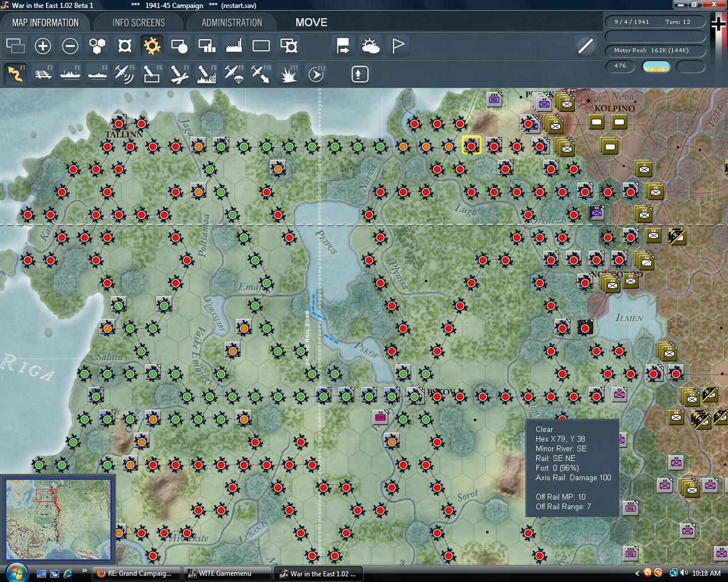Image resolution: width=728 pixels, height=582 pixels.
Task: Click the taskbar clock 10:18 AM
Action: [x=707, y=573]
